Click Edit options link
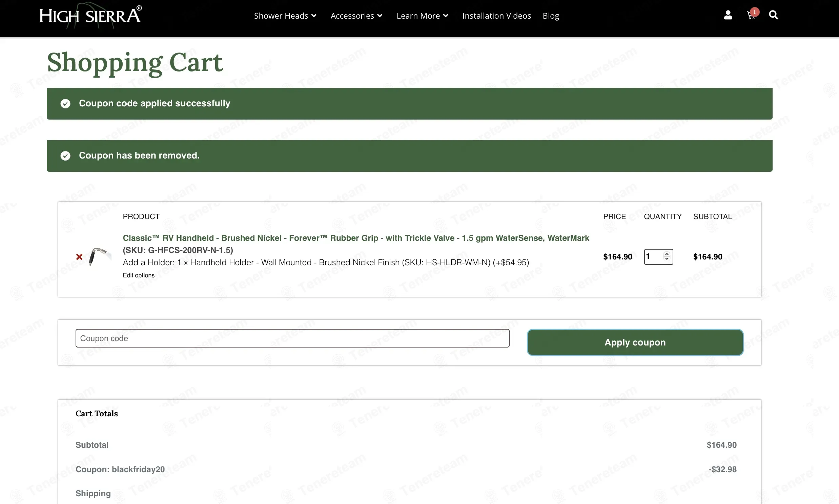Image resolution: width=839 pixels, height=504 pixels. pyautogui.click(x=139, y=275)
